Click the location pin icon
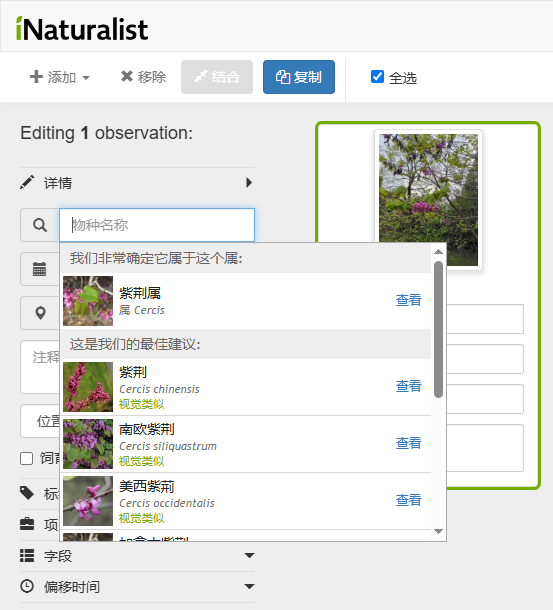Image resolution: width=553 pixels, height=610 pixels. click(x=40, y=313)
